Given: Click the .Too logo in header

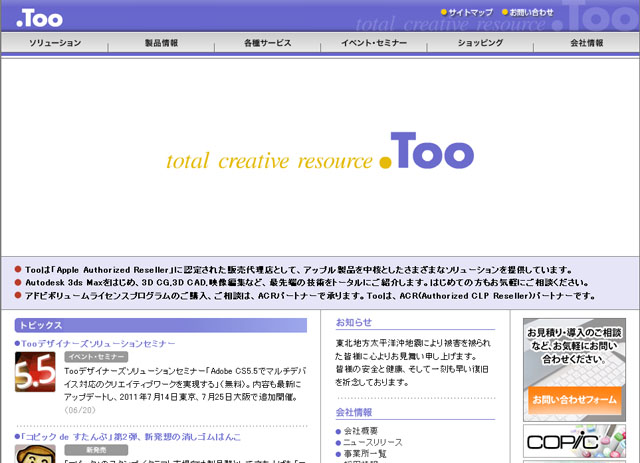Looking at the screenshot, I should point(39,19).
